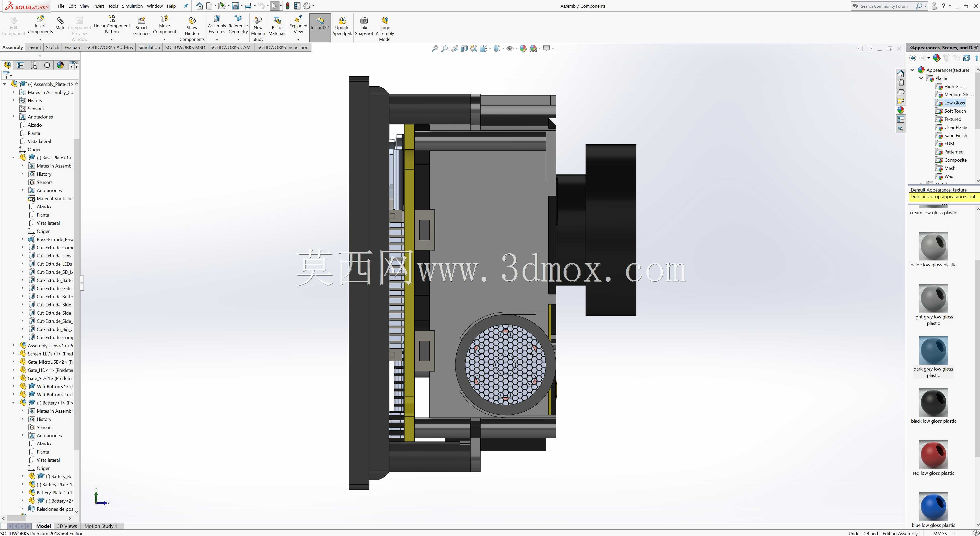
Task: Collapse Battery<1> node
Action: [14, 402]
